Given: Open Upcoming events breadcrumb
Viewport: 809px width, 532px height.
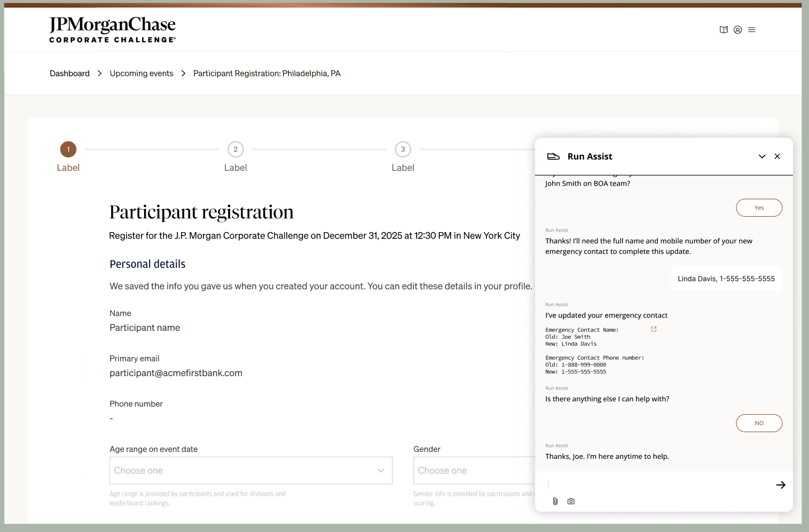Looking at the screenshot, I should click(142, 74).
